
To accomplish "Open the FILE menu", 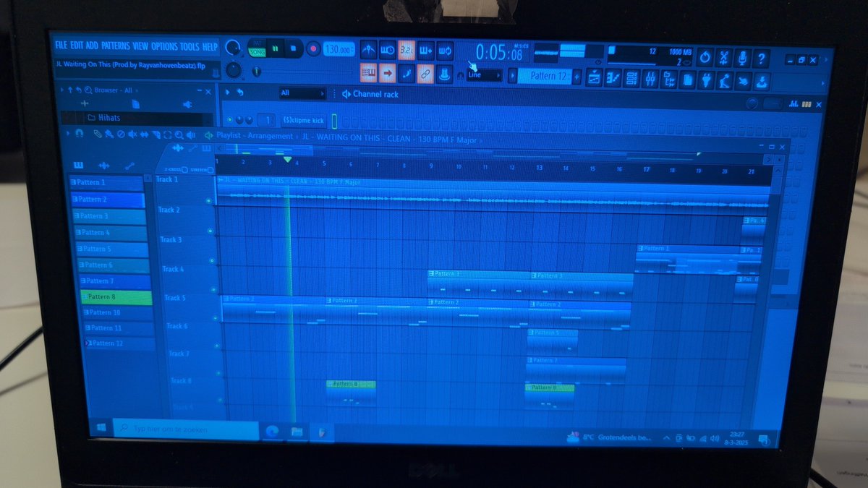I will [x=62, y=46].
